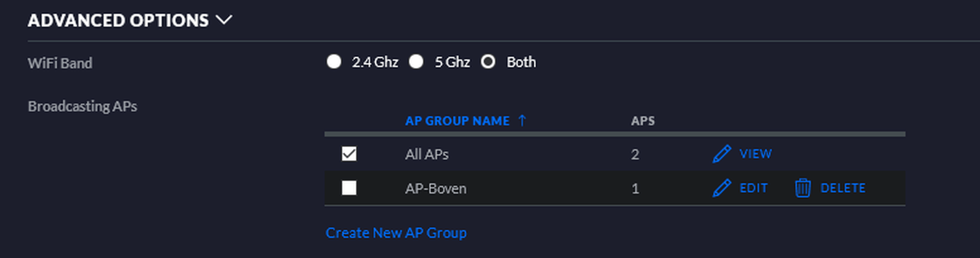
Task: Choose the Both WiFi band radio button
Action: click(488, 62)
